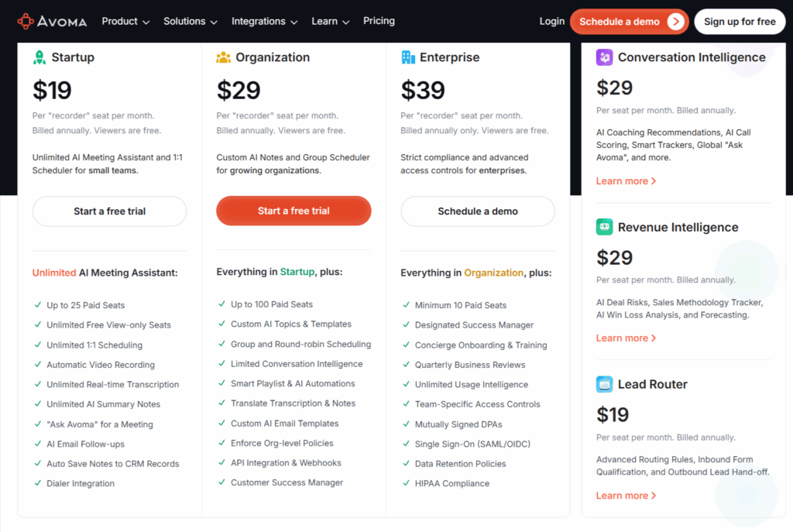Click the Revenue Intelligence icon

pos(605,227)
